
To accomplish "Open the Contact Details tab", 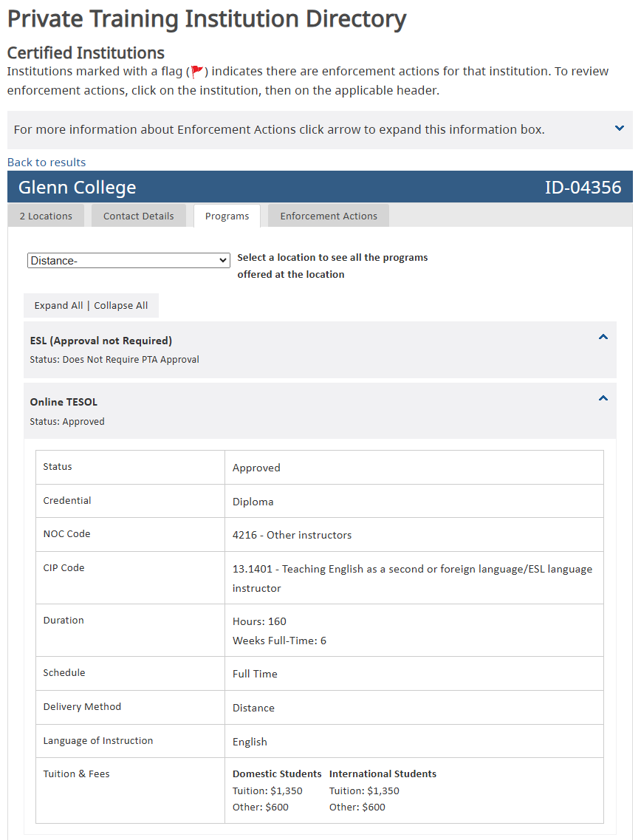I will pos(139,216).
